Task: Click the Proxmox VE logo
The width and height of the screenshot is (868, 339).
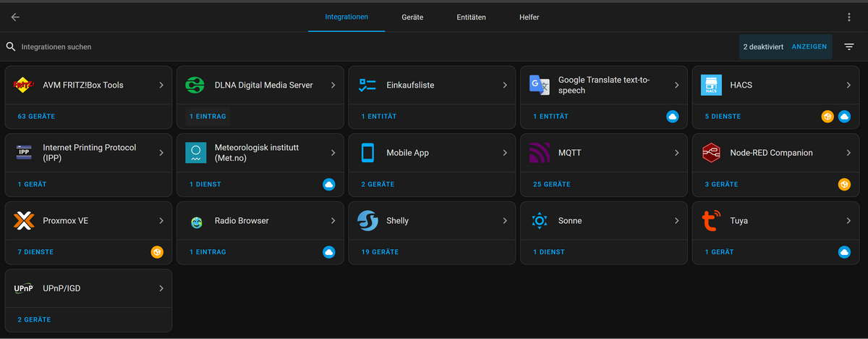Action: point(25,221)
